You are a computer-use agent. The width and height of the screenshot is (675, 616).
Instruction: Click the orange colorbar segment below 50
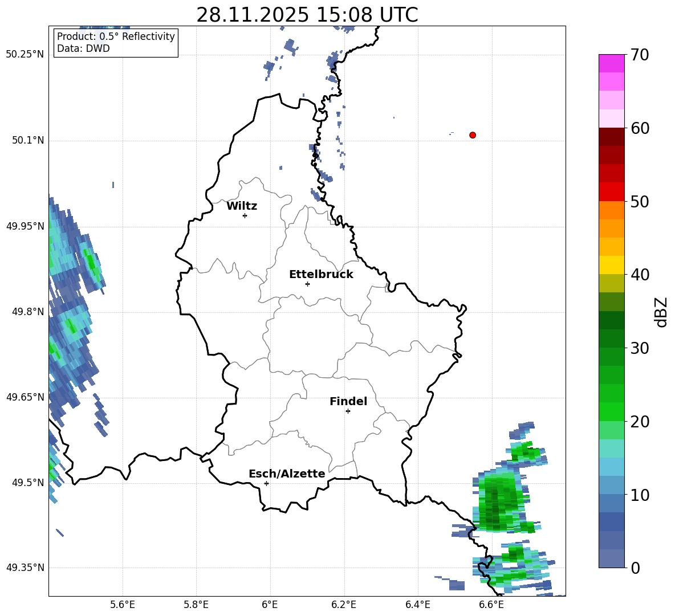point(611,210)
